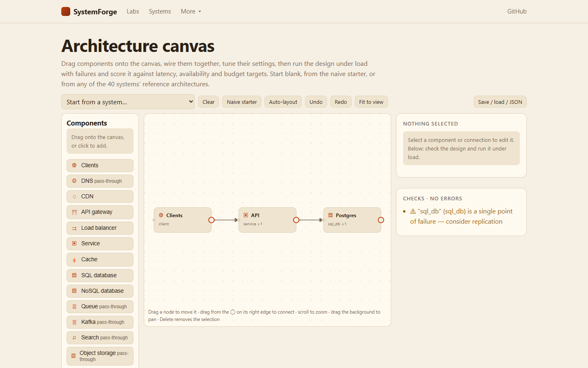Click the API node output port circle

(x=296, y=220)
